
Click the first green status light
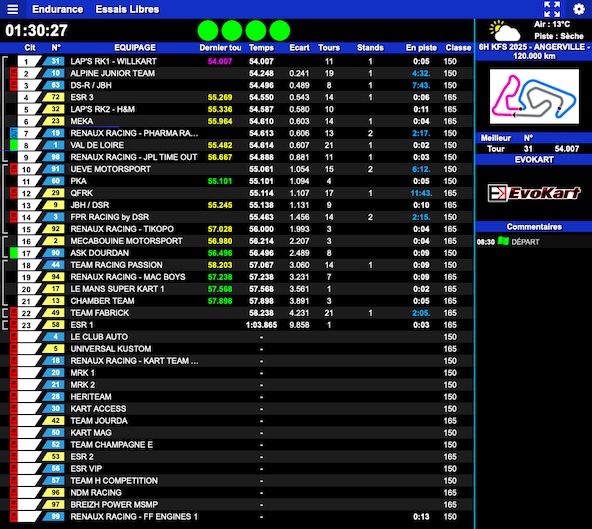208,31
